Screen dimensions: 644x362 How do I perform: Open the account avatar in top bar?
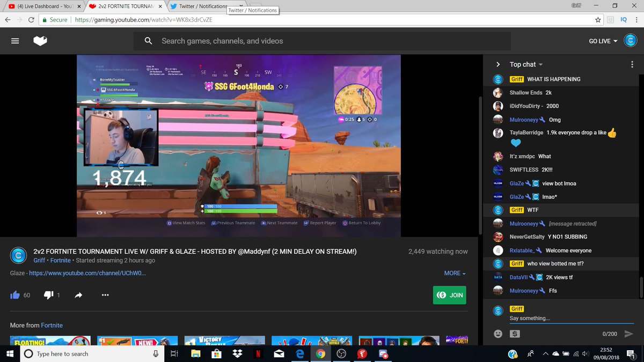pos(630,41)
